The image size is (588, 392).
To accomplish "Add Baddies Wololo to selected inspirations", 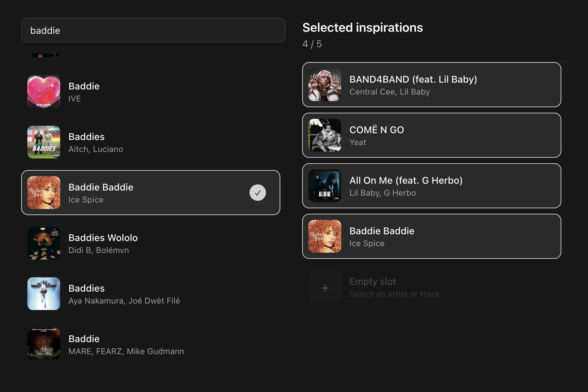I will coord(150,243).
